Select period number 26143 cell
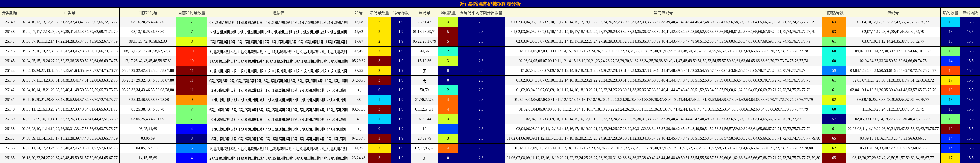 [x=10, y=80]
